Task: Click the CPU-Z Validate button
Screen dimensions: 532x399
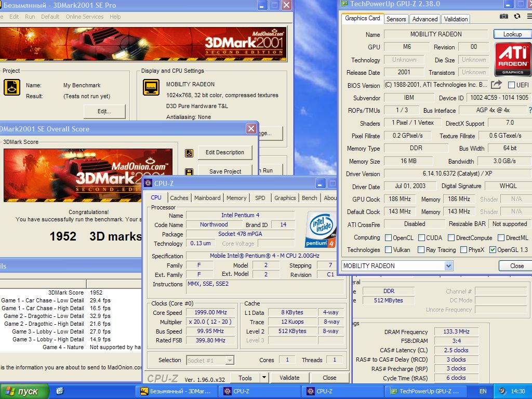Action: pos(289,378)
